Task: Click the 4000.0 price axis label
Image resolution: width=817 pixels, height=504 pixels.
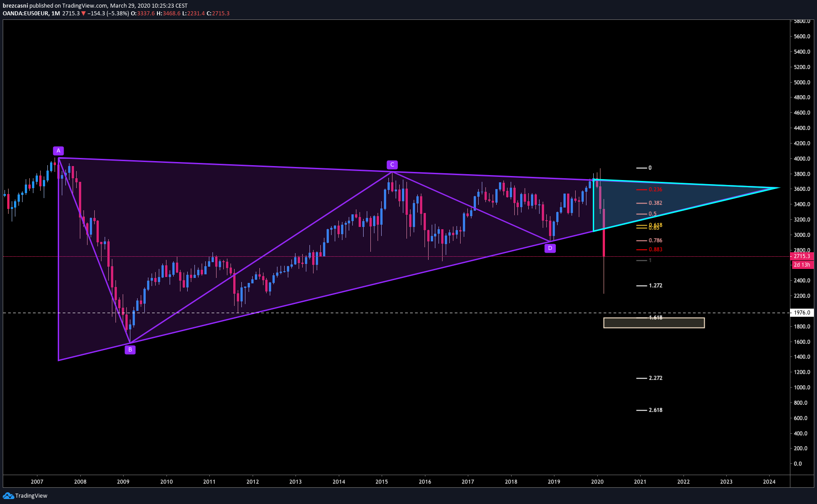Action: pyautogui.click(x=802, y=159)
